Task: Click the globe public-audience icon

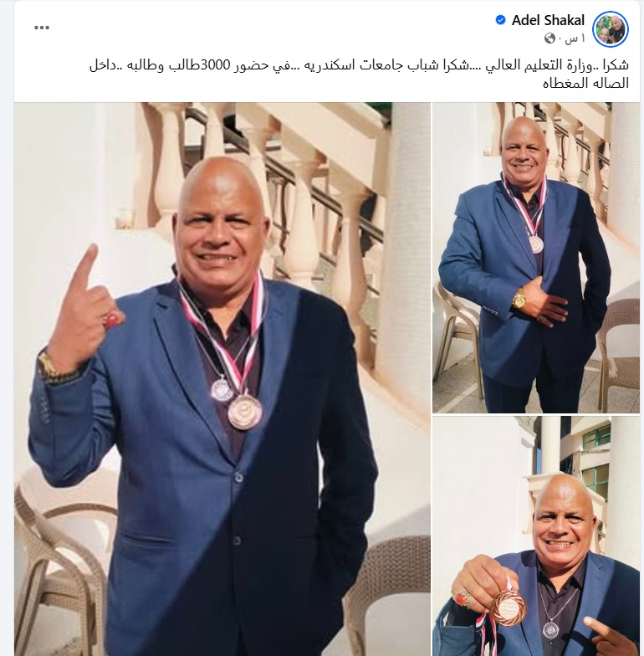Action: (550, 38)
